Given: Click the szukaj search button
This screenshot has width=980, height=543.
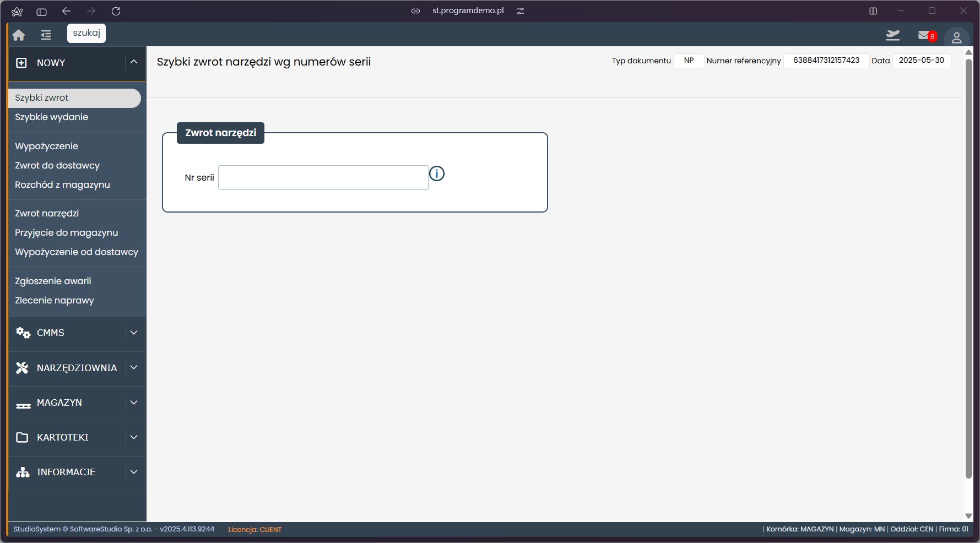Looking at the screenshot, I should (x=86, y=33).
